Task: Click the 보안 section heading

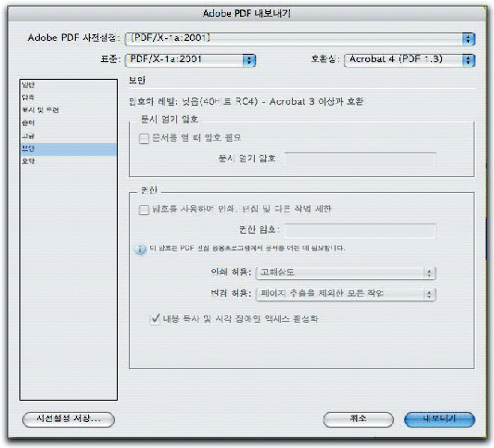Action: pyautogui.click(x=137, y=80)
